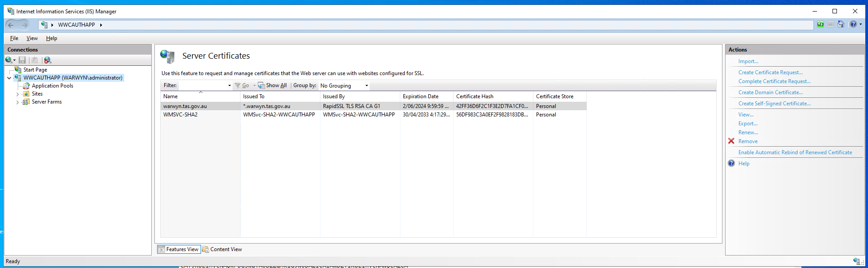Sort by the Expiration Date column header
The image size is (868, 268).
(426, 96)
